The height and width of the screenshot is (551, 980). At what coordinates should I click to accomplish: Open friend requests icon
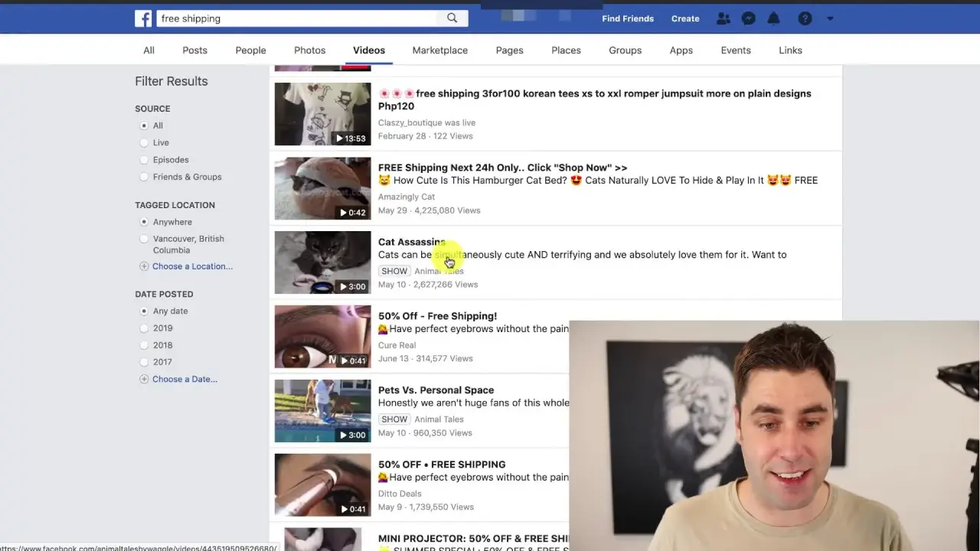pyautogui.click(x=723, y=18)
